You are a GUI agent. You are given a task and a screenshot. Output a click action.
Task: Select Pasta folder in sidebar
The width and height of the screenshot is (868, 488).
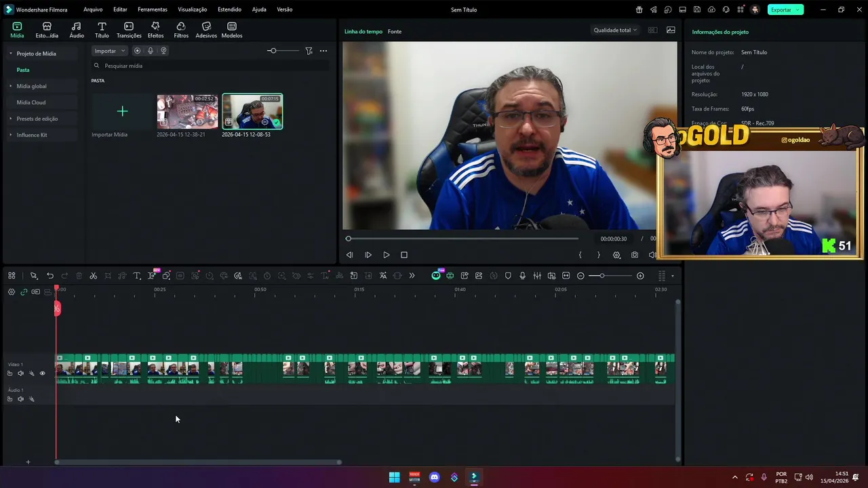tap(23, 70)
